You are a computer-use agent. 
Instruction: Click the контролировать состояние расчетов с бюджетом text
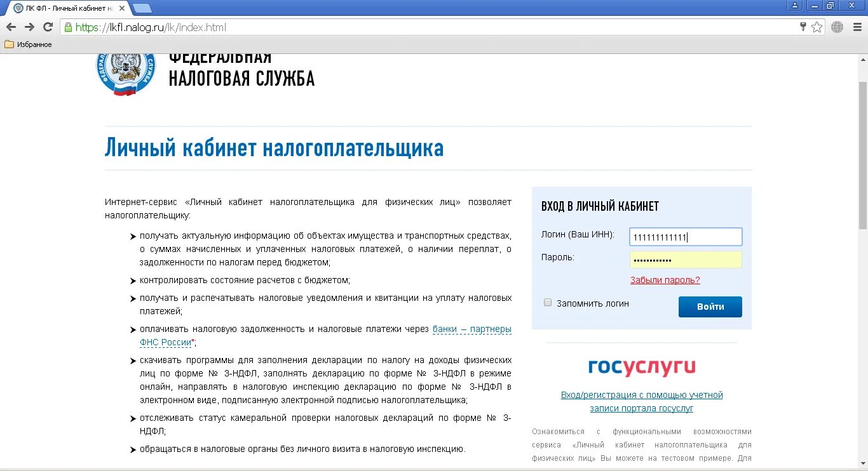pyautogui.click(x=245, y=280)
